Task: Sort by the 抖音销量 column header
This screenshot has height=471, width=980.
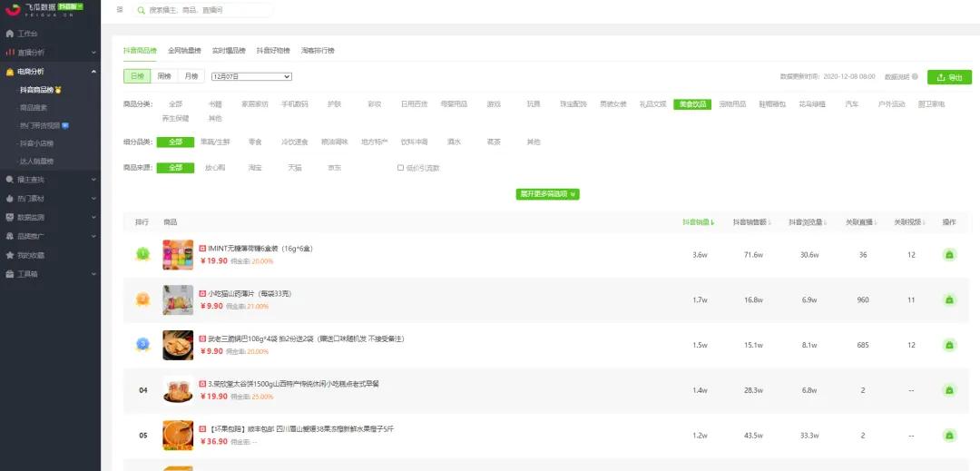Action: click(698, 222)
